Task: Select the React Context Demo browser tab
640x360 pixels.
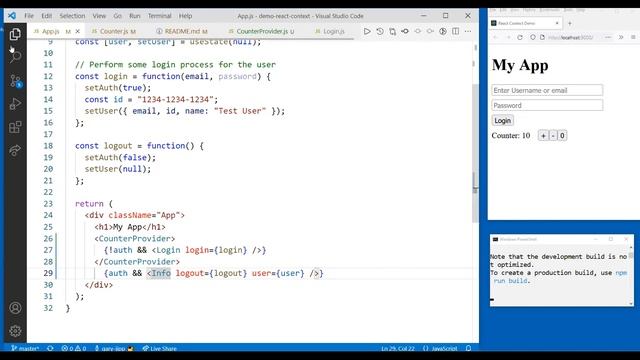Action: 526,23
